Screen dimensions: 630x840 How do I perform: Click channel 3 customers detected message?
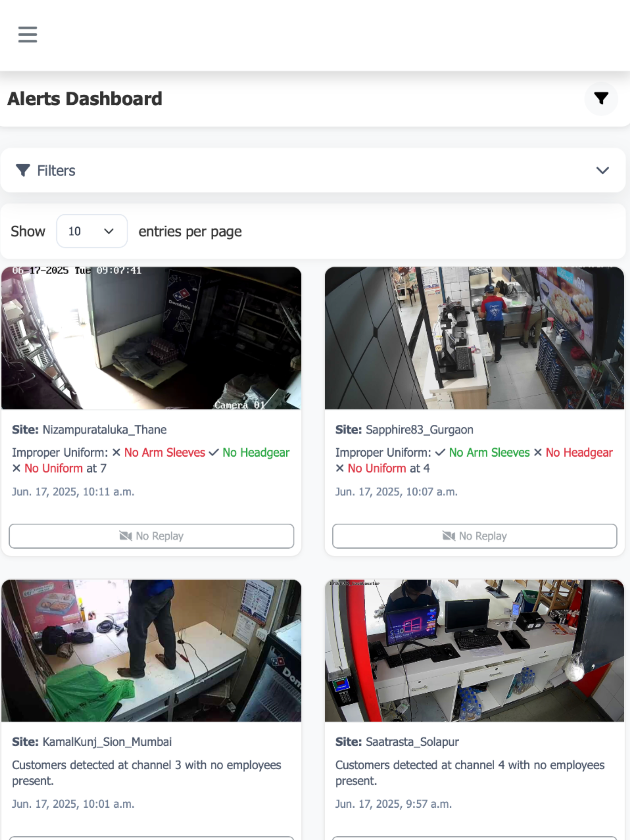[147, 773]
